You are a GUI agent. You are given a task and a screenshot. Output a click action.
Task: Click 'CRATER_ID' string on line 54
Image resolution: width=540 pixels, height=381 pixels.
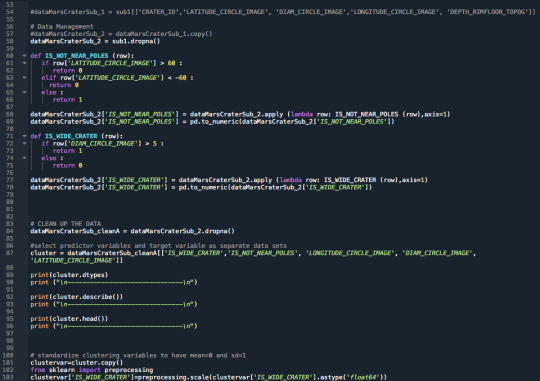point(160,12)
